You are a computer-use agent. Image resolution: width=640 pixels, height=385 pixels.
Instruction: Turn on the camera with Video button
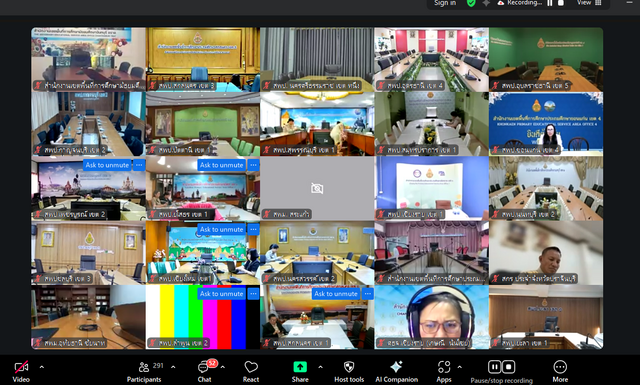click(21, 371)
